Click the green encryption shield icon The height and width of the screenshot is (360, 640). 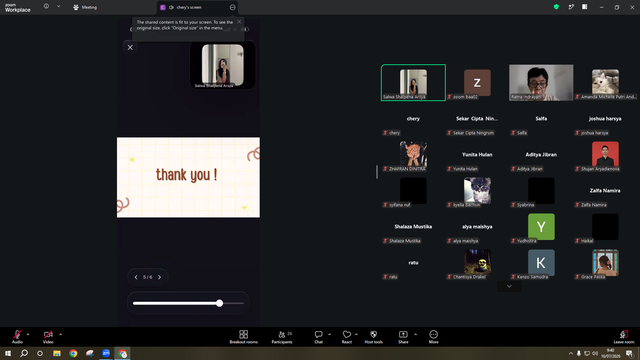coord(556,7)
